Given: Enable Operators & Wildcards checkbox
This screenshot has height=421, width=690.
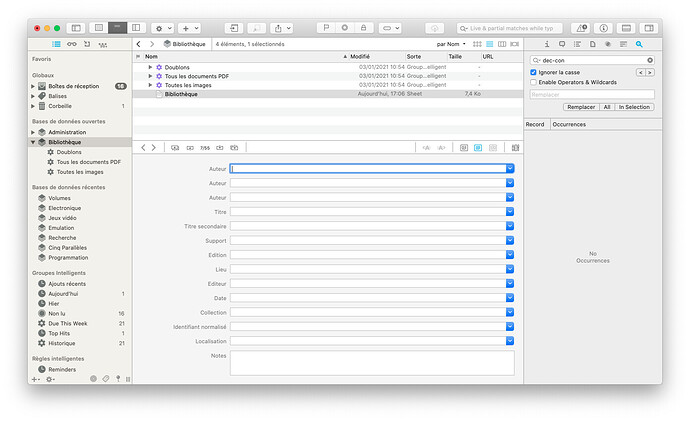Looking at the screenshot, I should tap(533, 82).
